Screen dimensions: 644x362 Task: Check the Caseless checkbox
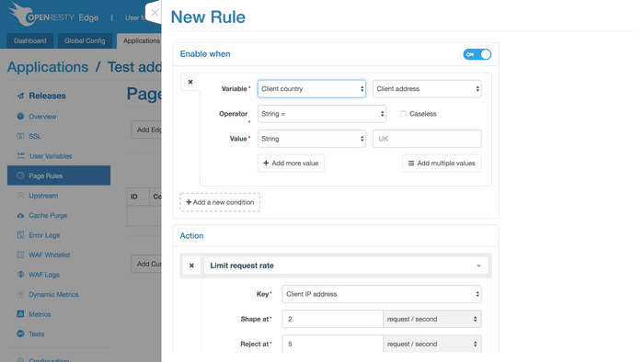point(403,114)
